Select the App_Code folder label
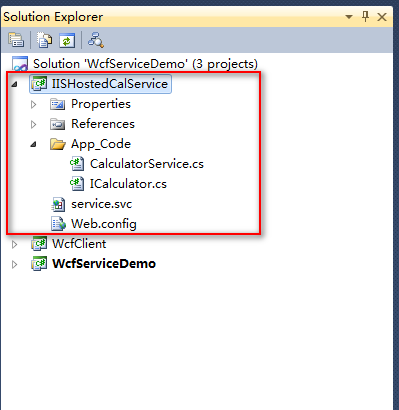Image resolution: width=399 pixels, height=410 pixels. 101,144
